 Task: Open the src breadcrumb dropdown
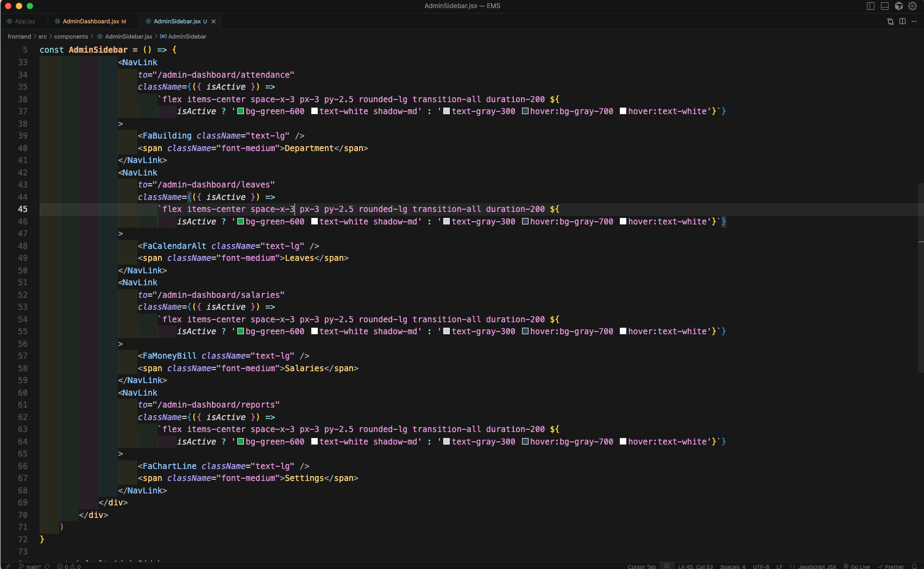[x=42, y=36]
